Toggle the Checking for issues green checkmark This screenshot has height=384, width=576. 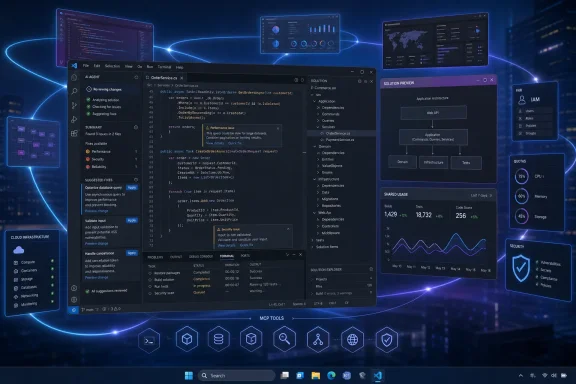(88, 107)
